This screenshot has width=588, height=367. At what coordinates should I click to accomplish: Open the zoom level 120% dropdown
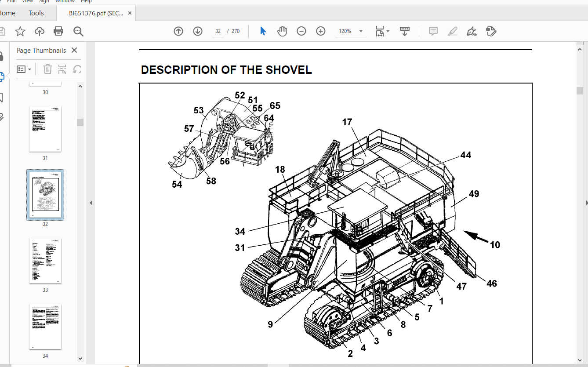[x=350, y=31]
